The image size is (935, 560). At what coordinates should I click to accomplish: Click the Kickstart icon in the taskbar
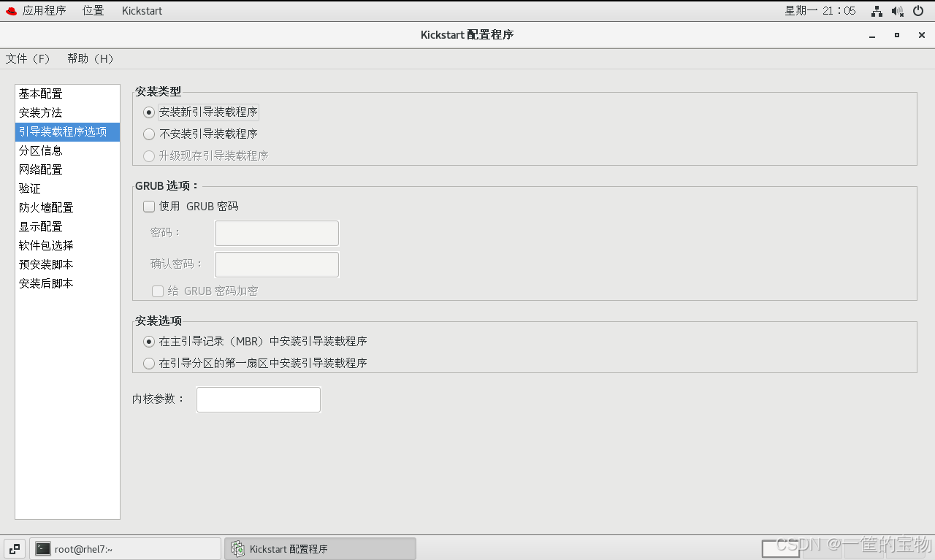coord(238,549)
